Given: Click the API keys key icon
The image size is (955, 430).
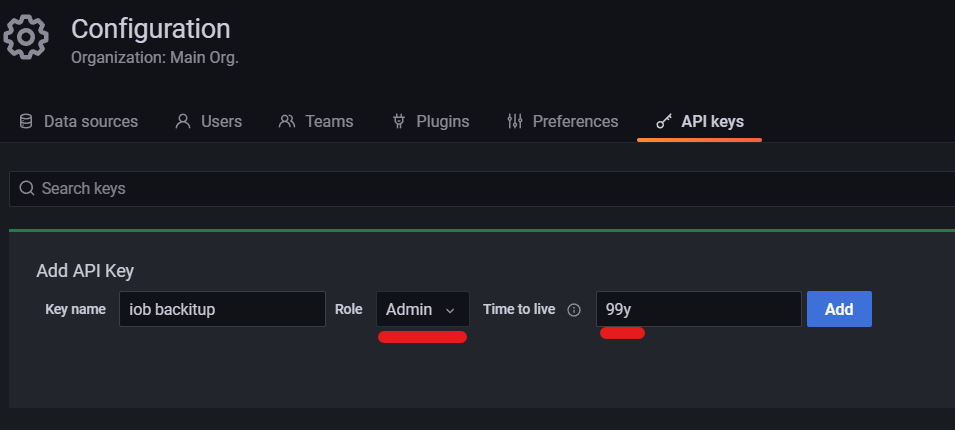Looking at the screenshot, I should [x=664, y=122].
